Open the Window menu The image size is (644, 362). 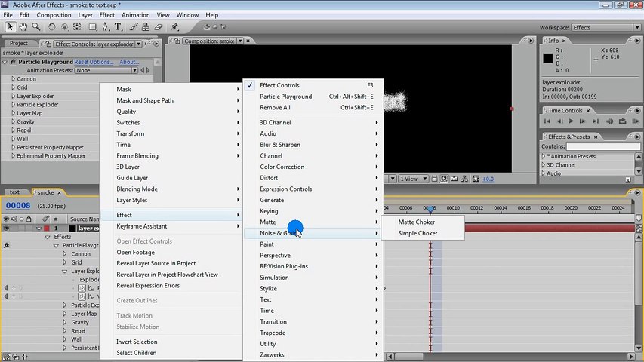[x=187, y=15]
